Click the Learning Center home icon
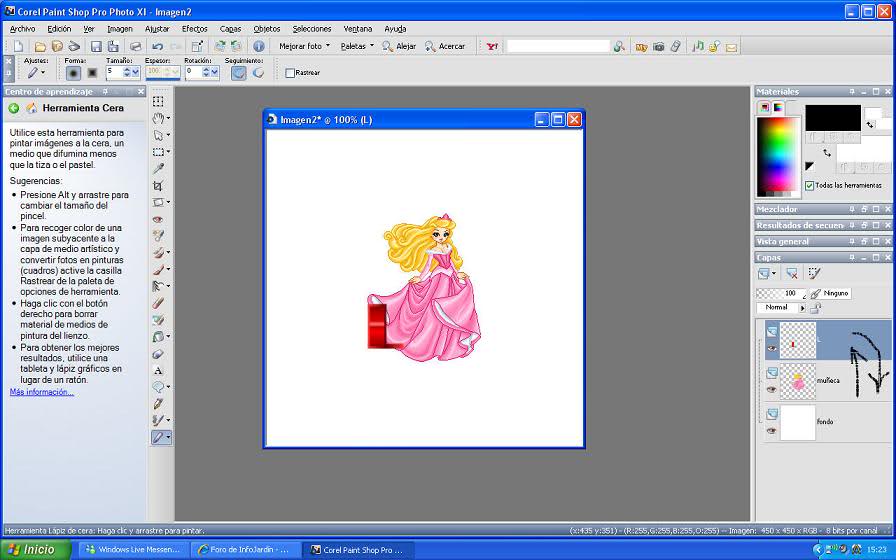The height and width of the screenshot is (560, 896). coord(32,108)
